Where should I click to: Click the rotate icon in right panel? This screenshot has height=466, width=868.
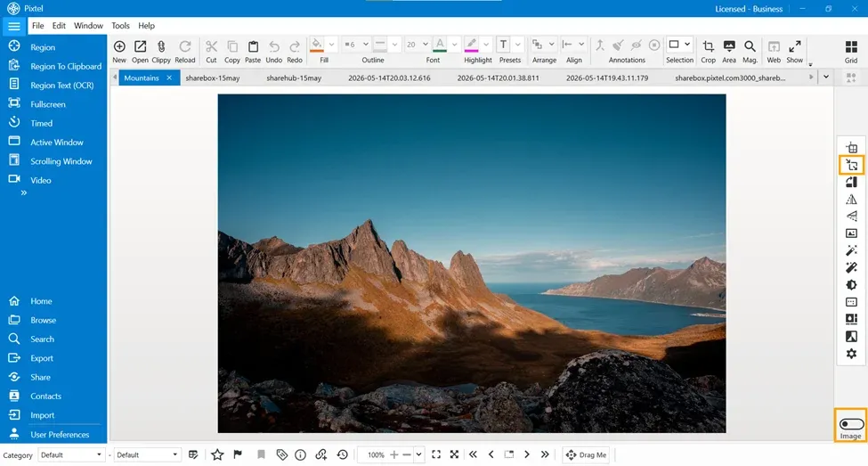[x=851, y=183]
